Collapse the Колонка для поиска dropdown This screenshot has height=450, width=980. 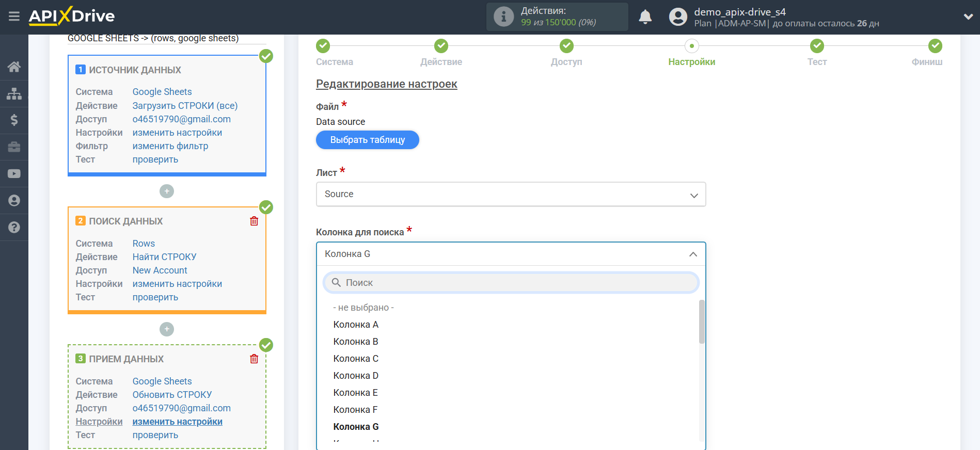click(693, 254)
